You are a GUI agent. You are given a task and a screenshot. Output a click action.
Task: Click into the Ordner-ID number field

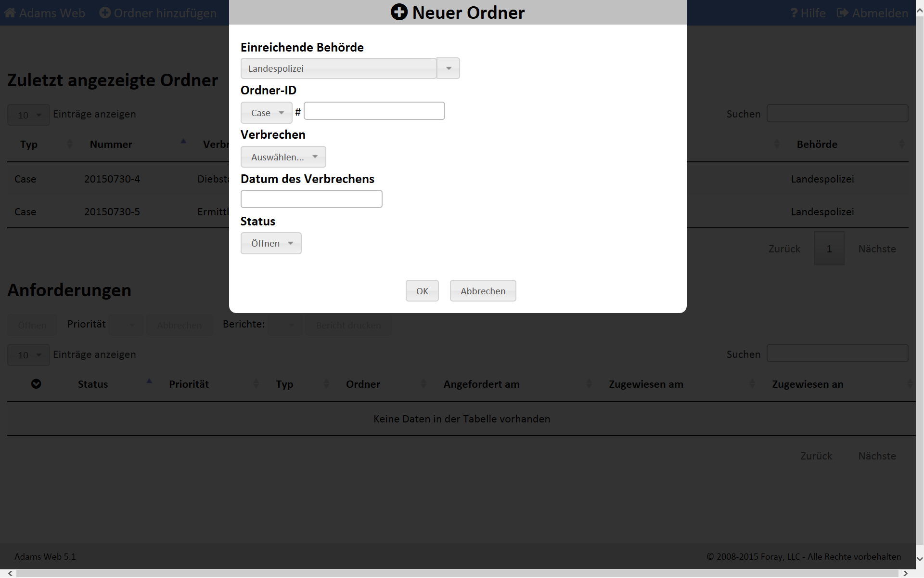click(374, 111)
